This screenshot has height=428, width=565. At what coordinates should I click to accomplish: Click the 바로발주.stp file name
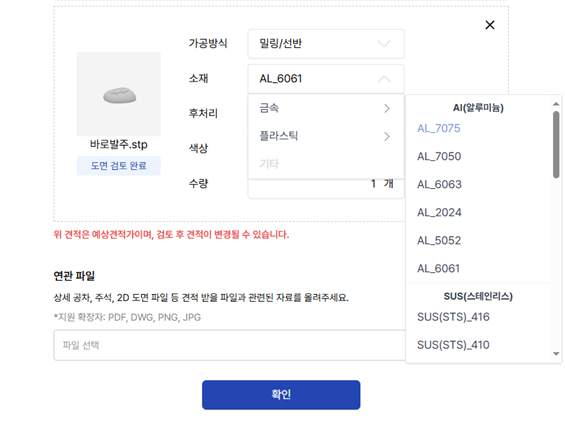[x=119, y=145]
